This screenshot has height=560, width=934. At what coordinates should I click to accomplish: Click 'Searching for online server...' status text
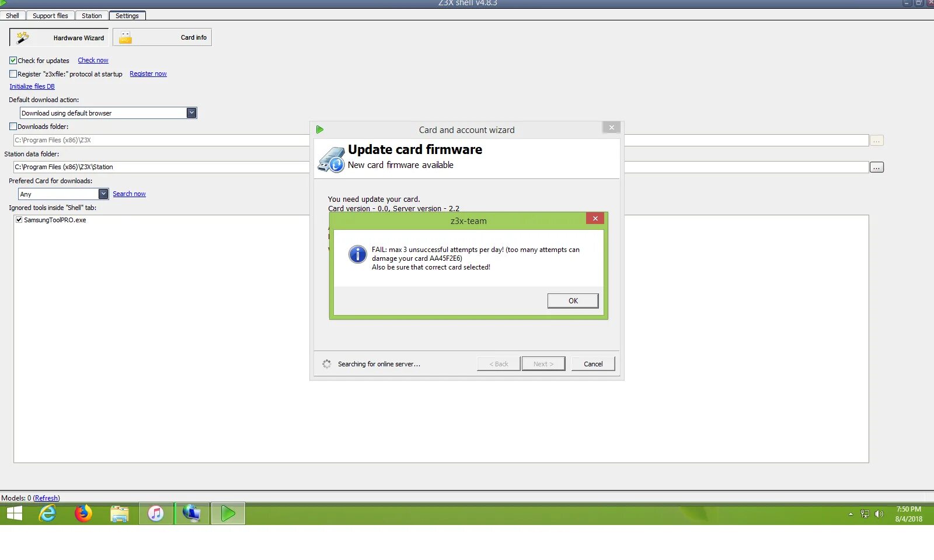[x=379, y=364]
